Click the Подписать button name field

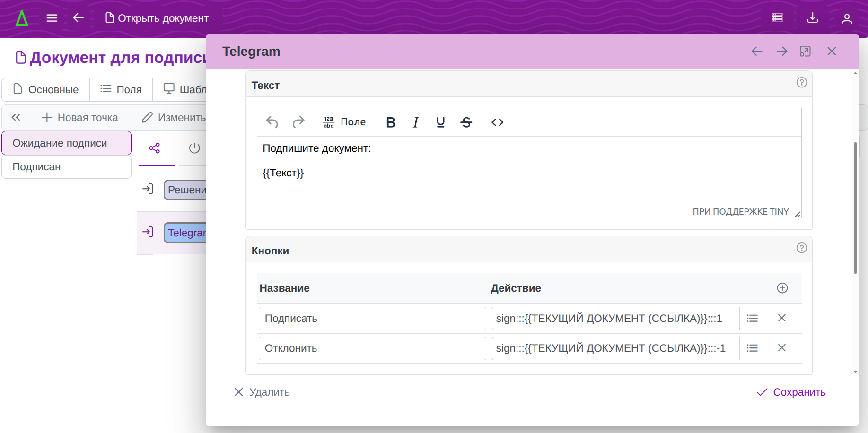pyautogui.click(x=372, y=319)
